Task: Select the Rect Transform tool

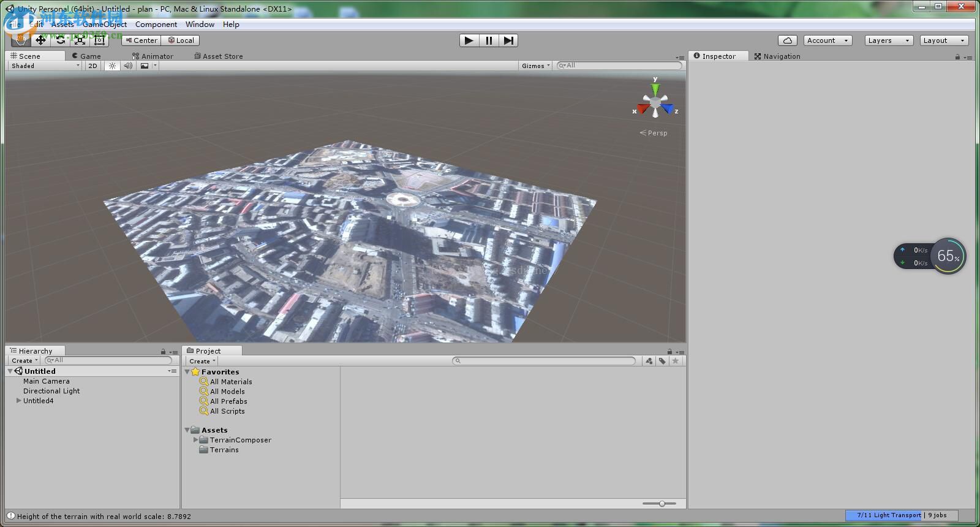Action: tap(99, 40)
